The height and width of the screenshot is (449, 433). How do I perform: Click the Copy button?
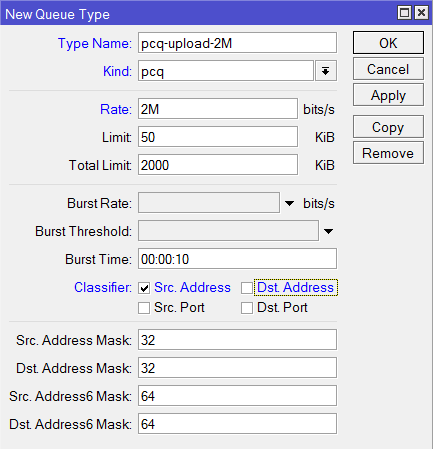(x=388, y=127)
